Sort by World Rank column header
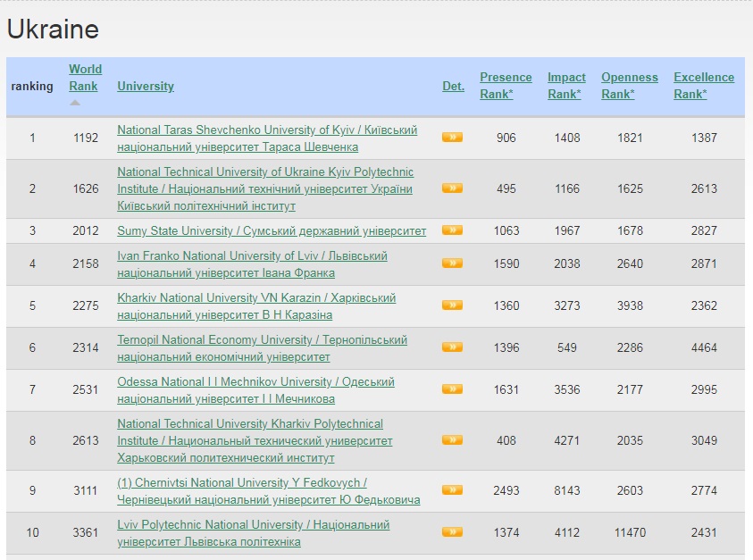753x560 pixels. (85, 78)
